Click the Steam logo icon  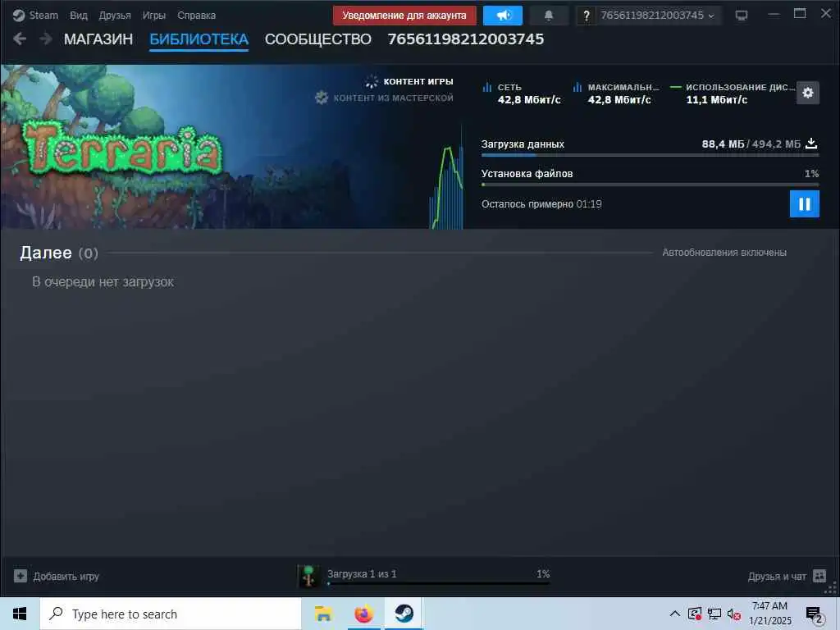[x=19, y=16]
